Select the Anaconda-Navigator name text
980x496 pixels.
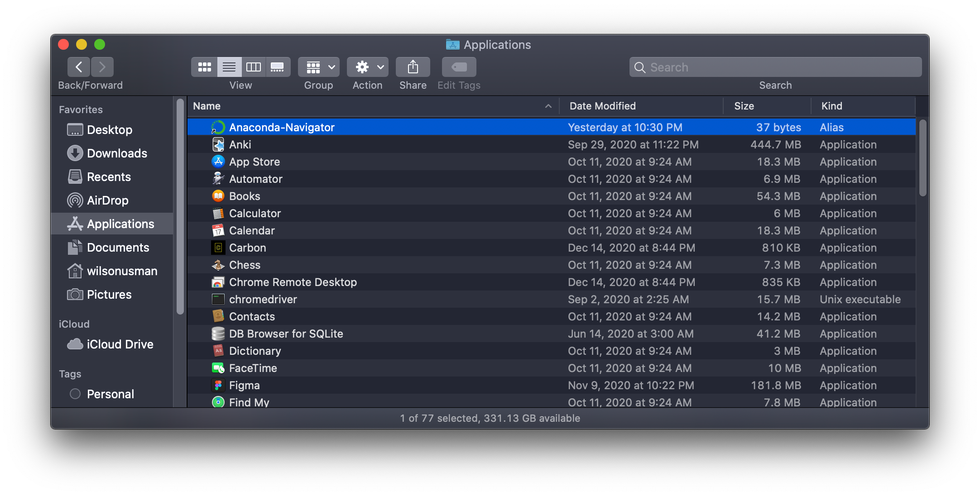282,128
